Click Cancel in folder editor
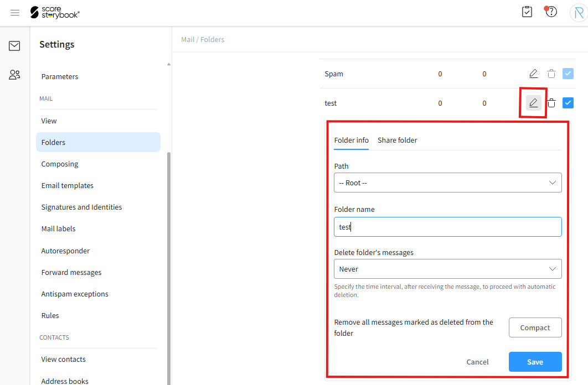The height and width of the screenshot is (385, 588). pyautogui.click(x=477, y=362)
